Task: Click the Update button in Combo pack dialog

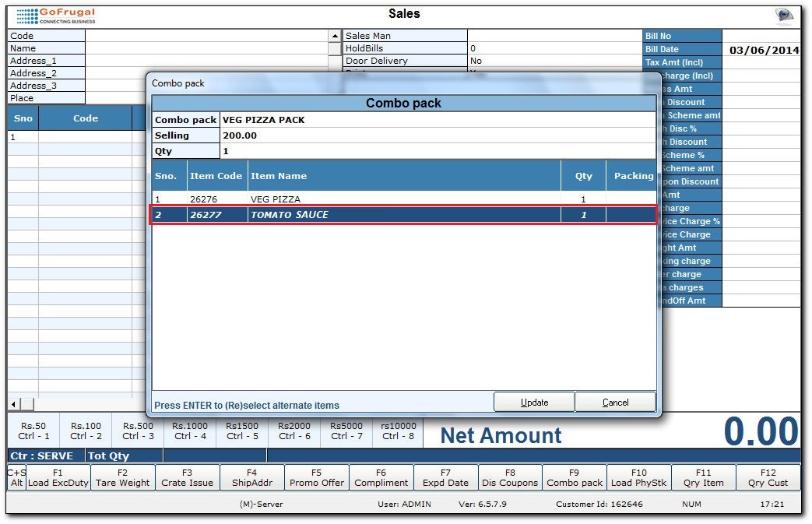Action: pos(534,403)
